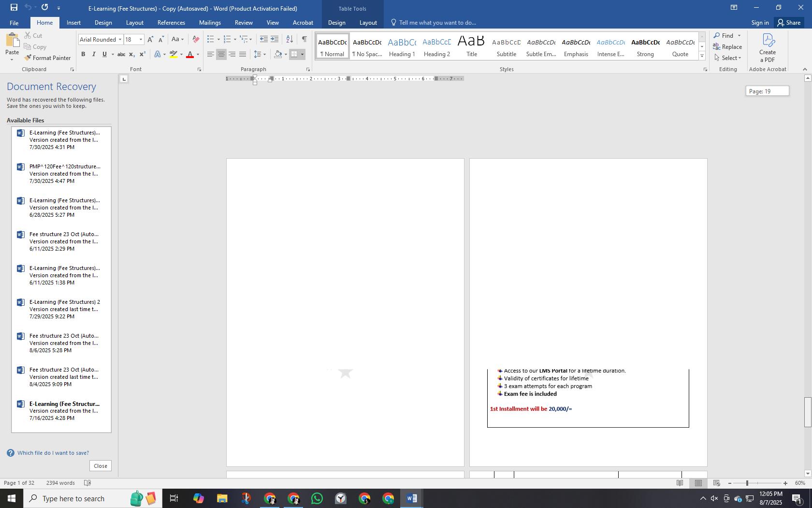
Task: Click the Shrink Font icon
Action: (161, 39)
